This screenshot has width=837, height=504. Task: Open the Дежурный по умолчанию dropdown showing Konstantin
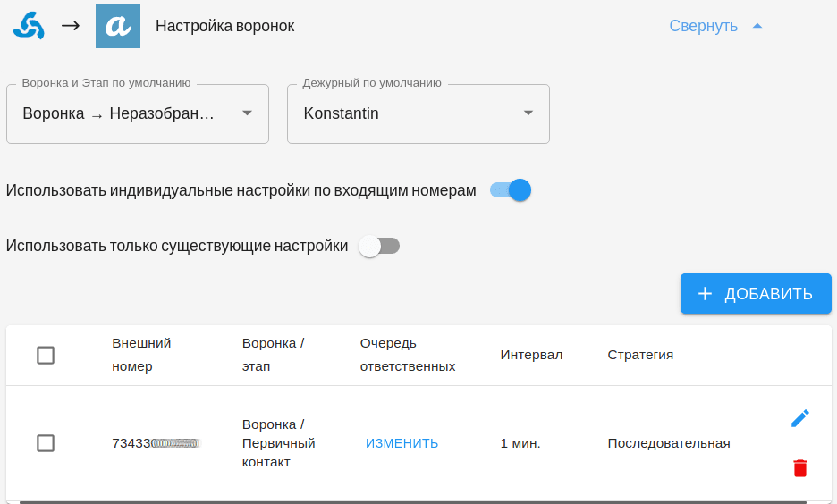418,113
